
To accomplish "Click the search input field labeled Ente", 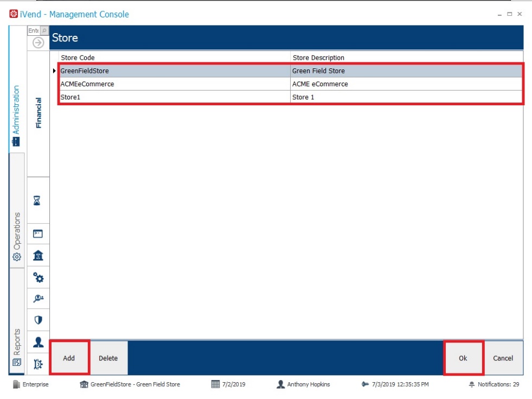I will [x=34, y=30].
